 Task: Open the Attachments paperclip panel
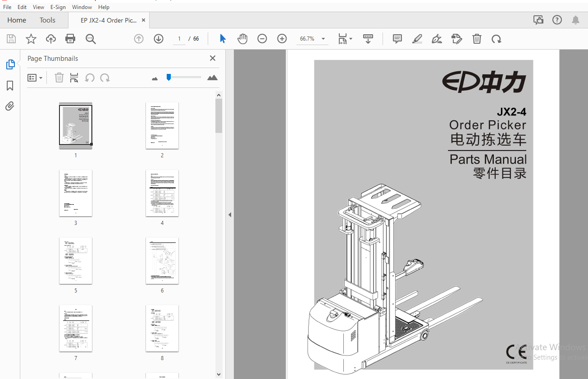click(10, 106)
